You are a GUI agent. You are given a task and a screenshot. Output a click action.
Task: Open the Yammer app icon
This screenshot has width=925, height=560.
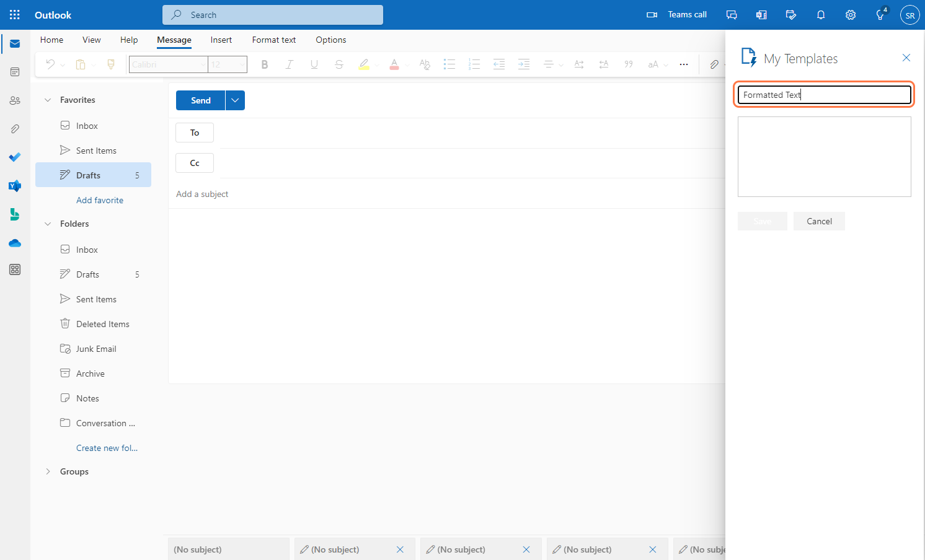tap(15, 186)
